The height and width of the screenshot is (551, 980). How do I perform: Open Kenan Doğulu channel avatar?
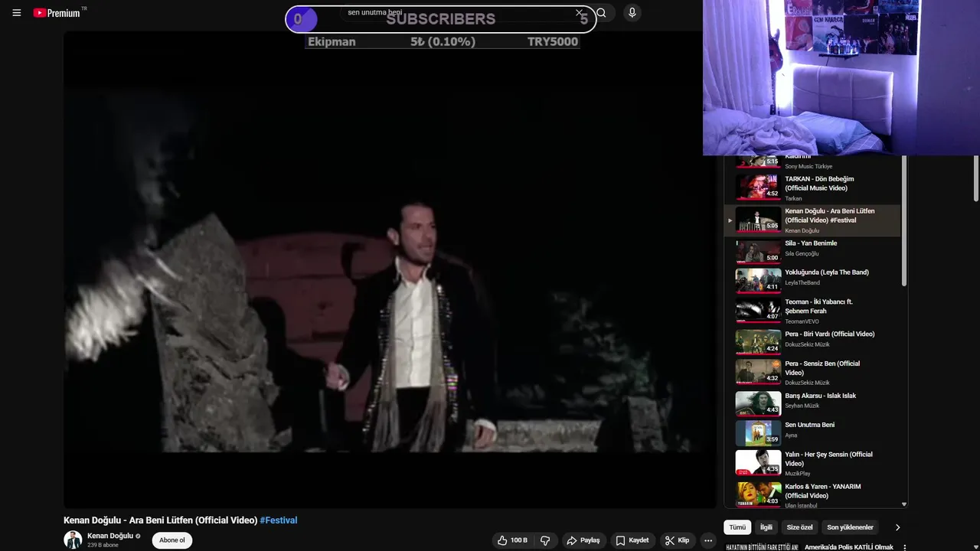(x=73, y=540)
